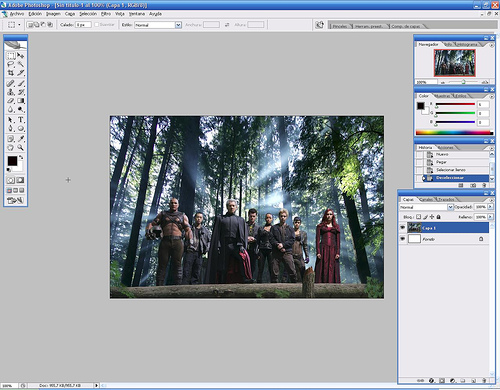
Task: Toggle lock all padlock in Capas panel
Action: coord(439,217)
